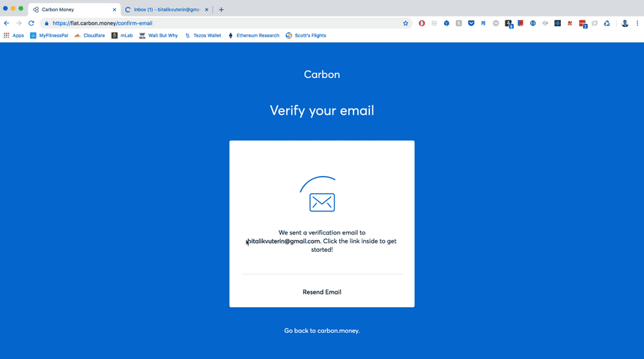The width and height of the screenshot is (644, 359).
Task: Open the red O extension icon
Action: 422,23
